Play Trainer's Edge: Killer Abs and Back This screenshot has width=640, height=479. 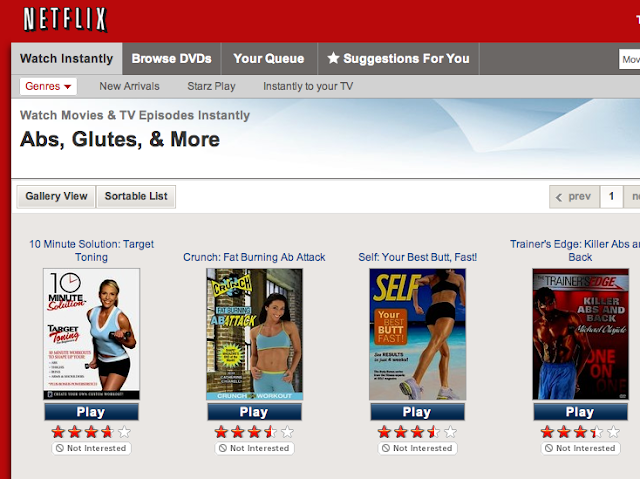coord(580,412)
